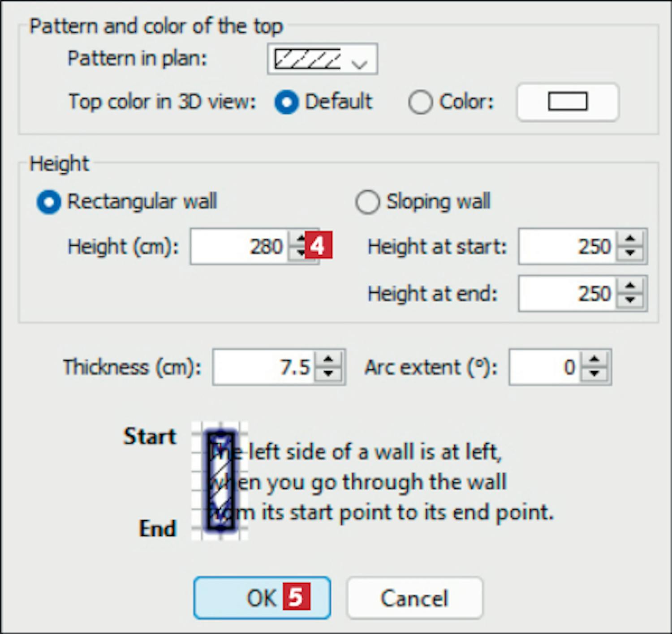Select the Color radio button
672x634 pixels.
coord(420,103)
